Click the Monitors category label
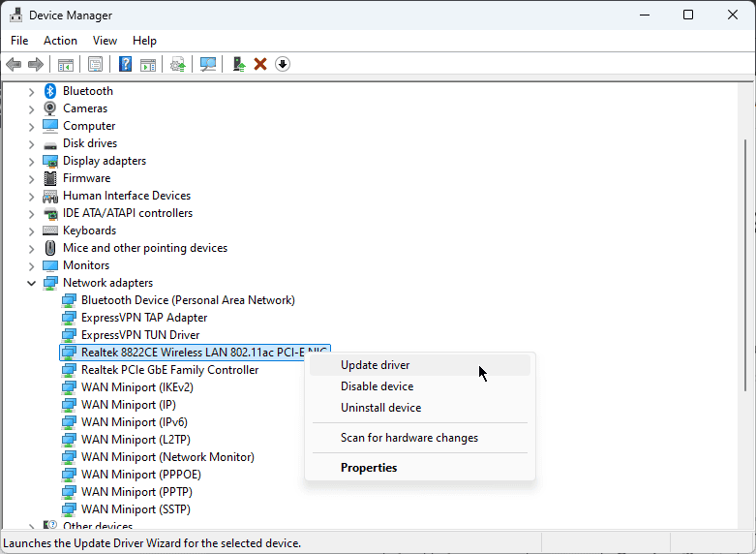Screen dimensions: 756x554 (86, 265)
